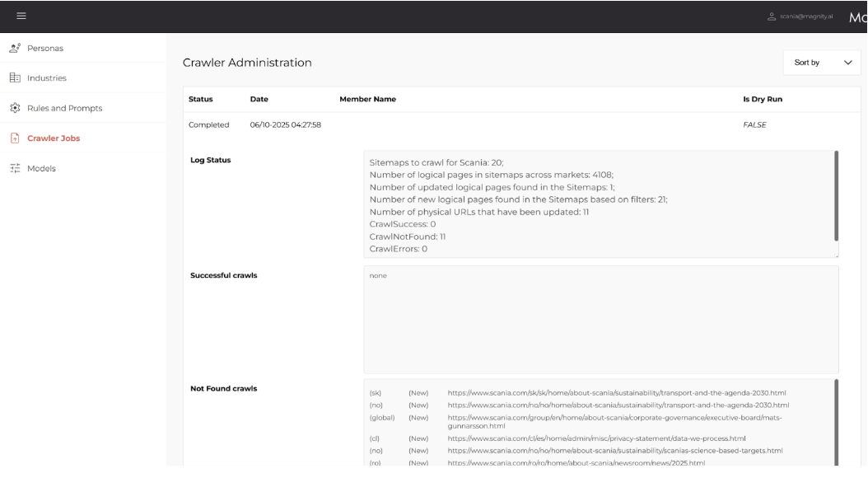Click the Rules and Prompts gear icon
The image size is (868, 478).
(x=15, y=108)
